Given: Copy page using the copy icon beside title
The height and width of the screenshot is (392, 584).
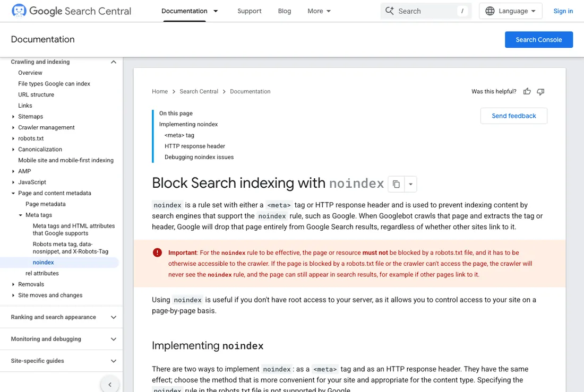Looking at the screenshot, I should (x=396, y=184).
